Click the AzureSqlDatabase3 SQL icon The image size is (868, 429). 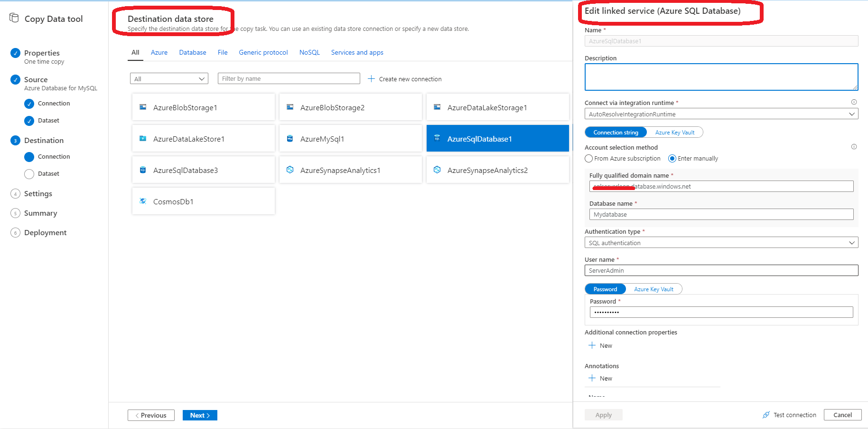tap(143, 170)
